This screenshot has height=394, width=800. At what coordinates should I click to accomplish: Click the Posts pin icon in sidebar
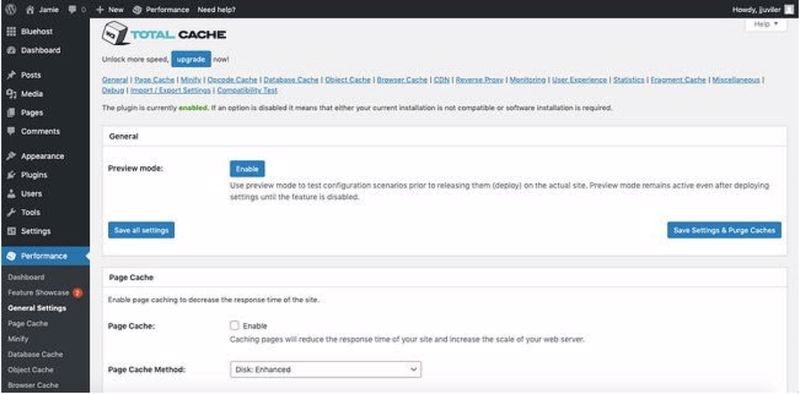click(x=11, y=75)
